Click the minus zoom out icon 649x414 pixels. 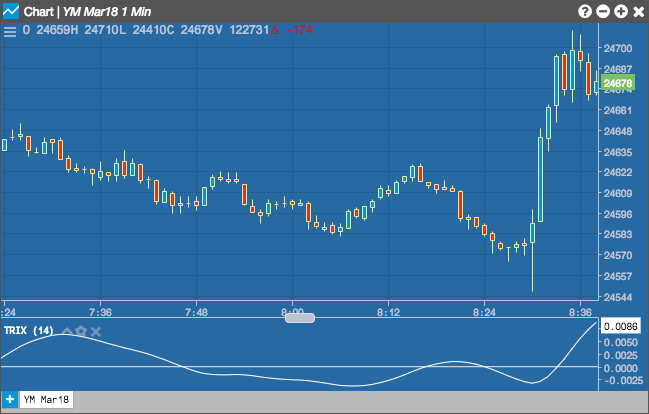click(603, 12)
